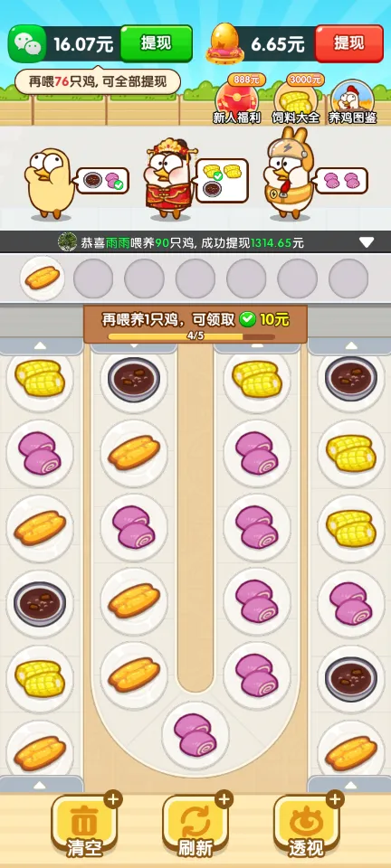Open the 饲料大全 corn icon

click(296, 100)
